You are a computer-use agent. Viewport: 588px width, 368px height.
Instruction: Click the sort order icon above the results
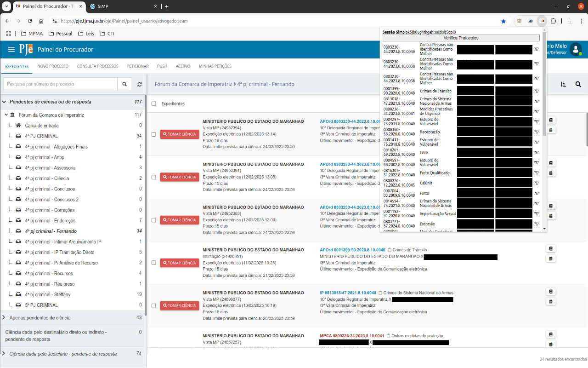[x=564, y=84]
